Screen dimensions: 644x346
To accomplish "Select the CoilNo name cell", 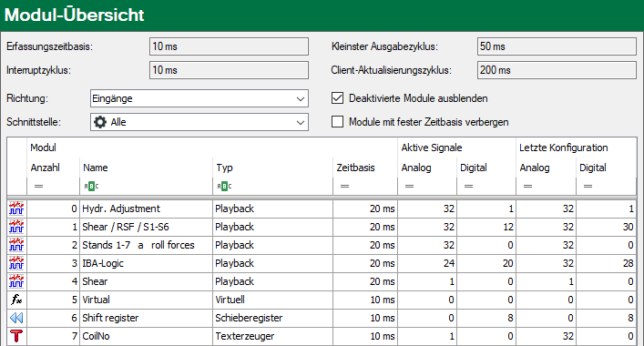I will click(147, 336).
